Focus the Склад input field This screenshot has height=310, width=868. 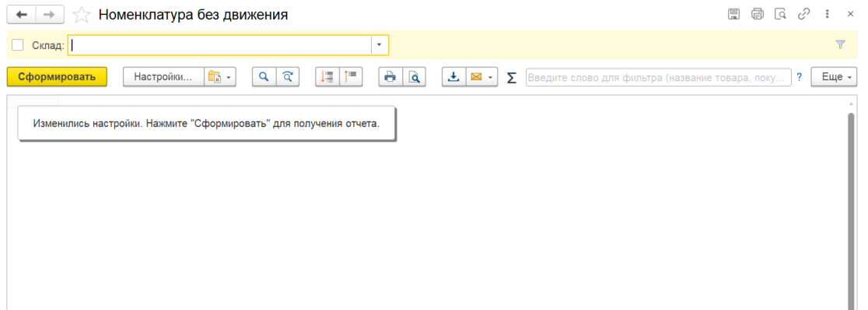pos(219,45)
